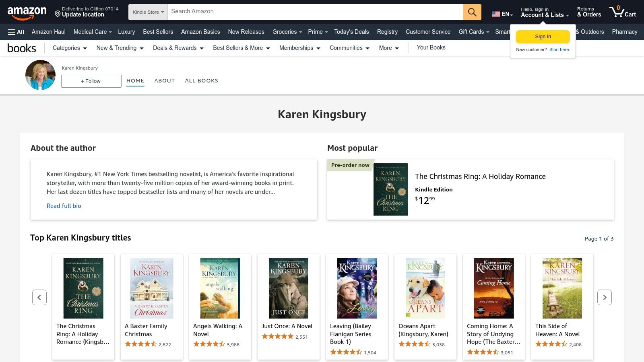Viewport: 644px width, 362px height.
Task: Open Leaving book cover
Action: (x=357, y=288)
